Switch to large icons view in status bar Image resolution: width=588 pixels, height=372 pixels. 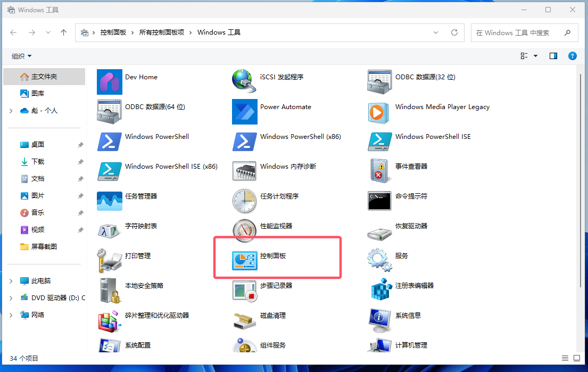577,358
